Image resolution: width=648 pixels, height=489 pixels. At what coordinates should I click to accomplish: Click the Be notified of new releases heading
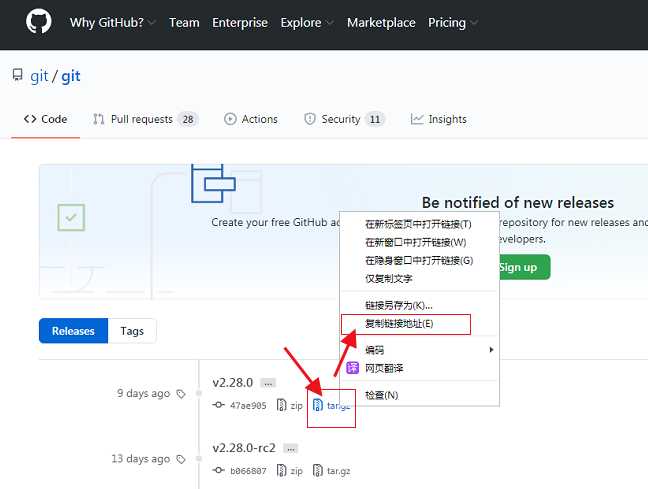point(517,203)
